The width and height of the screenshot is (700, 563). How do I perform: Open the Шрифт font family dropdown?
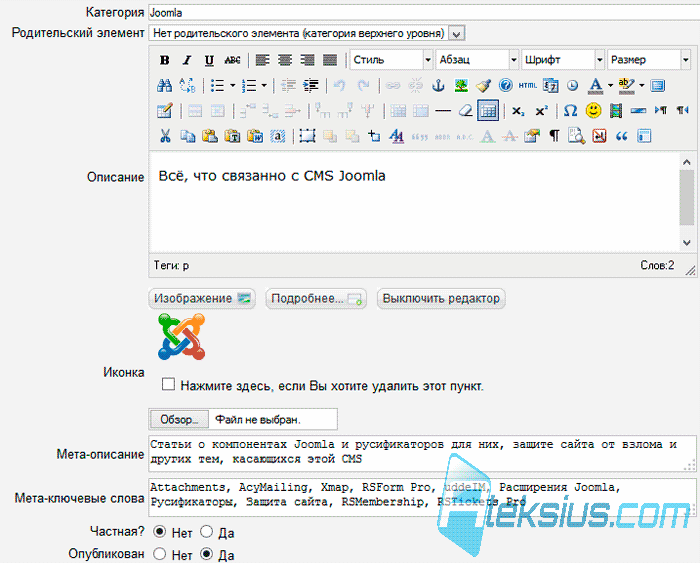563,60
